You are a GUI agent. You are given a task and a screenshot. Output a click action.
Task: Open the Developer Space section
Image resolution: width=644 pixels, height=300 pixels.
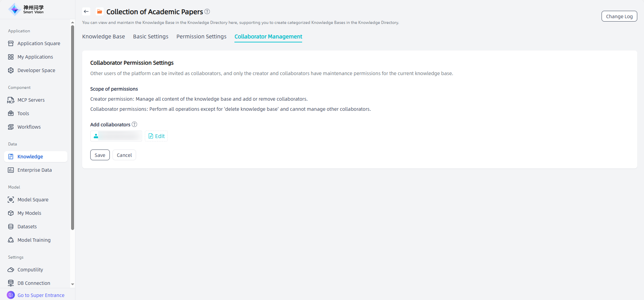click(36, 70)
